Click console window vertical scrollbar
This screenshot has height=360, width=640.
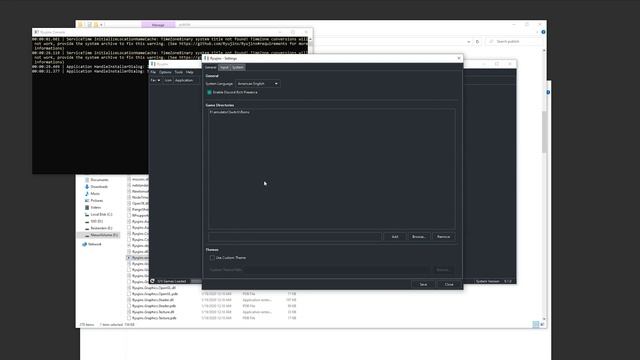(x=311, y=45)
